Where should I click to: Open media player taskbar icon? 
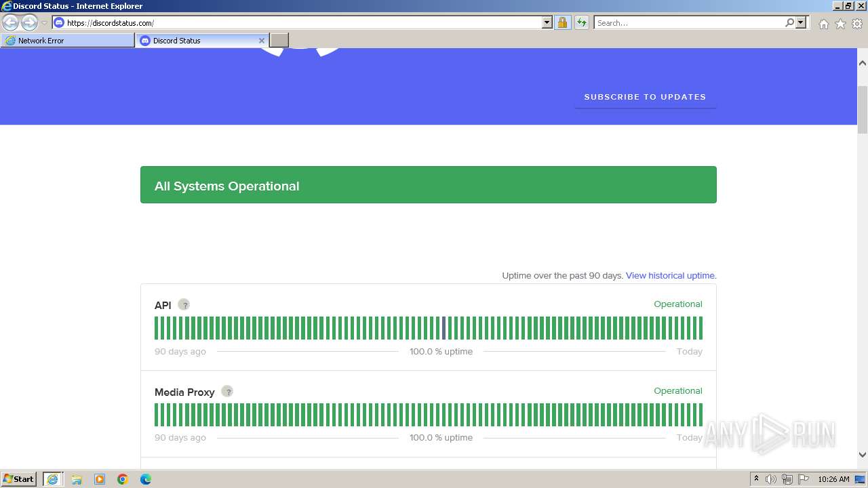tap(100, 479)
